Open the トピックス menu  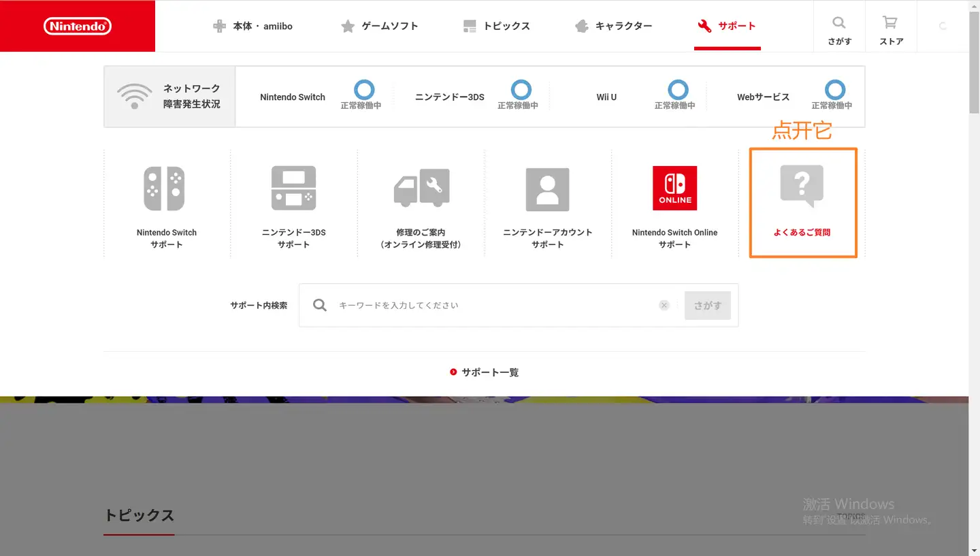[496, 26]
